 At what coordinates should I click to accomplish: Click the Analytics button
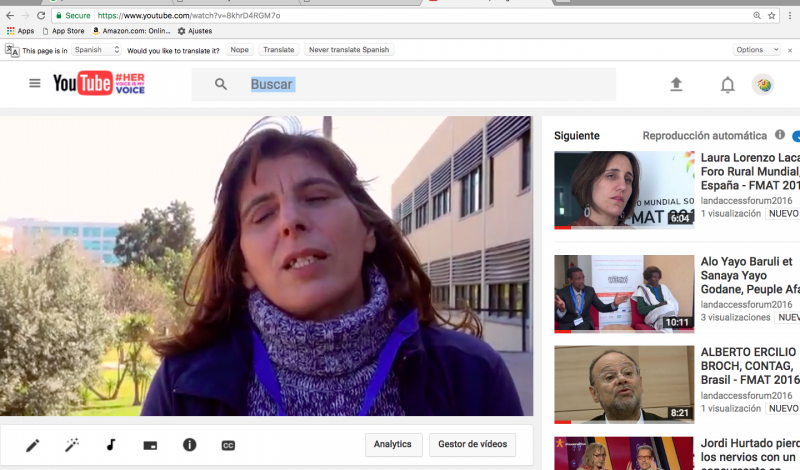392,445
